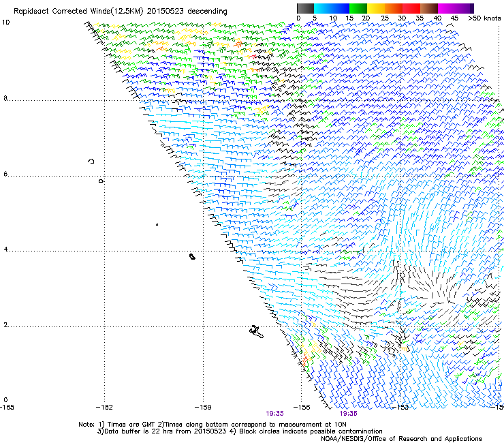Click the 'NOAA/NESDIS/Office of Research and Applications' credit
The height and width of the screenshot is (443, 504).
tap(401, 439)
